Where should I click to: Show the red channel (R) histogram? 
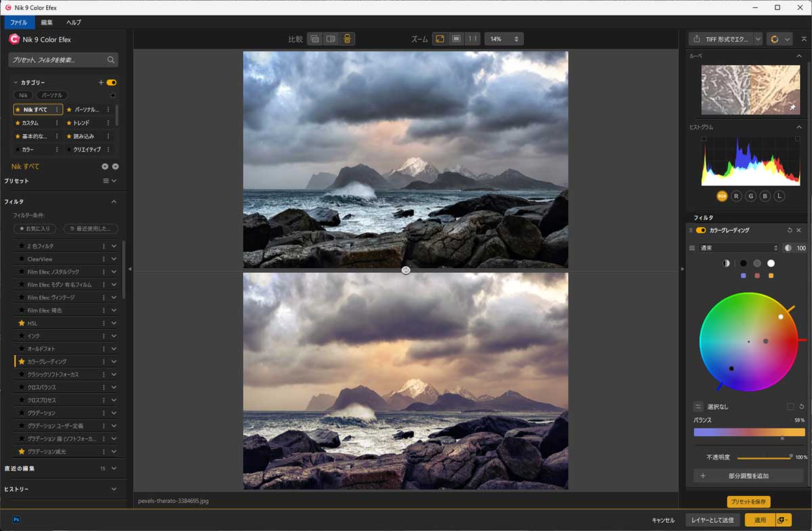click(x=737, y=196)
